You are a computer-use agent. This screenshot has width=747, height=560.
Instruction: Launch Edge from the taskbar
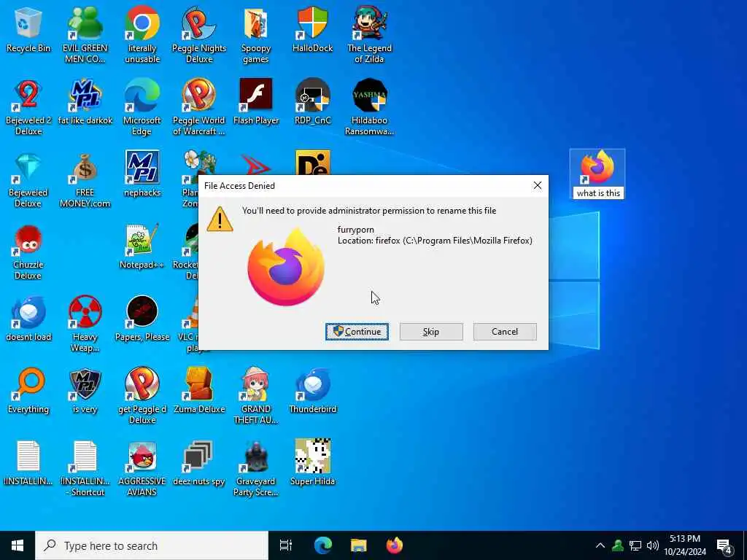[x=322, y=545]
